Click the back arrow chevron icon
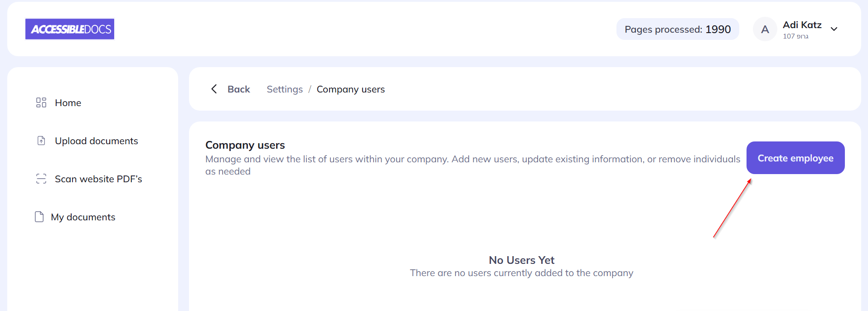This screenshot has width=868, height=311. (214, 89)
